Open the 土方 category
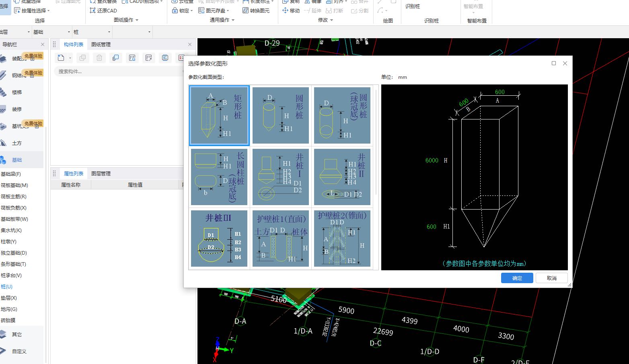The height and width of the screenshot is (364, 629). pos(22,143)
